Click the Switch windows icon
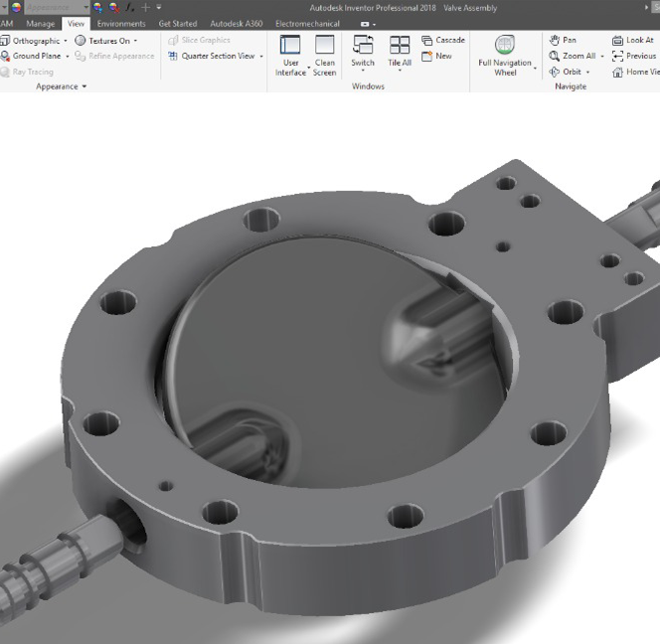 tap(363, 46)
